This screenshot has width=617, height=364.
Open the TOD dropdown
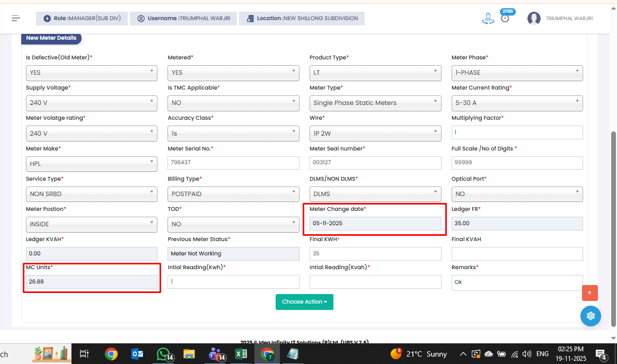233,224
